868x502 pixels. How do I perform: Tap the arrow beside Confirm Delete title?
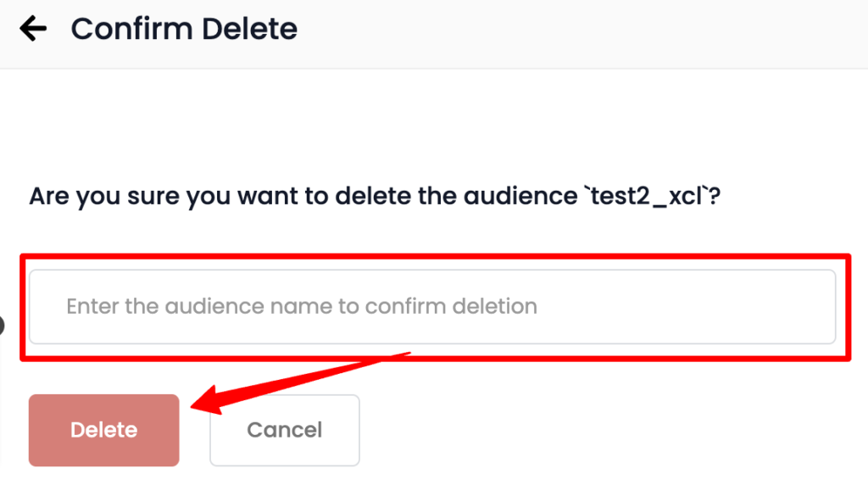(x=33, y=29)
